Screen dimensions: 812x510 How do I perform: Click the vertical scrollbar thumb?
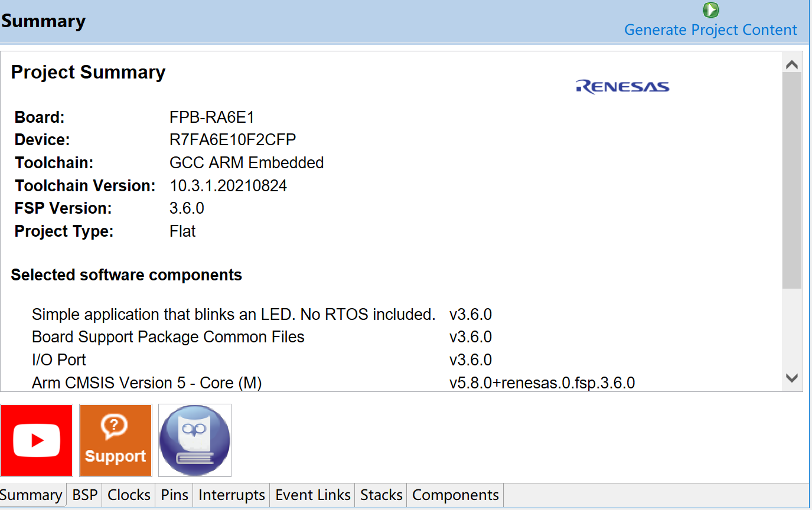792,181
